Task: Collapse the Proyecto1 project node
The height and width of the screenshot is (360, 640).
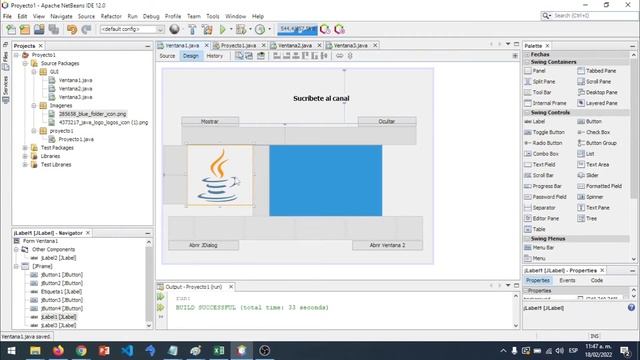Action: click(x=16, y=55)
